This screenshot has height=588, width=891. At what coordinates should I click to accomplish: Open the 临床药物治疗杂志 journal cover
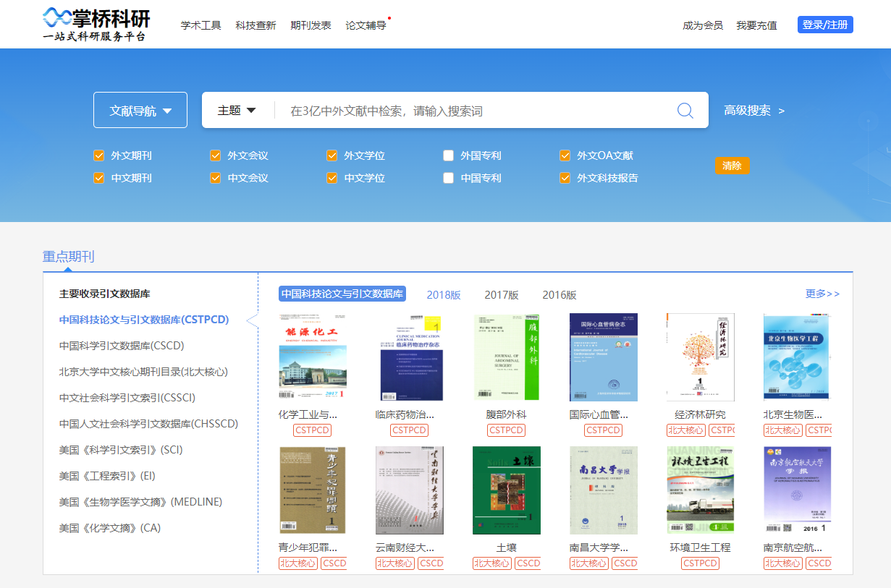coord(410,357)
